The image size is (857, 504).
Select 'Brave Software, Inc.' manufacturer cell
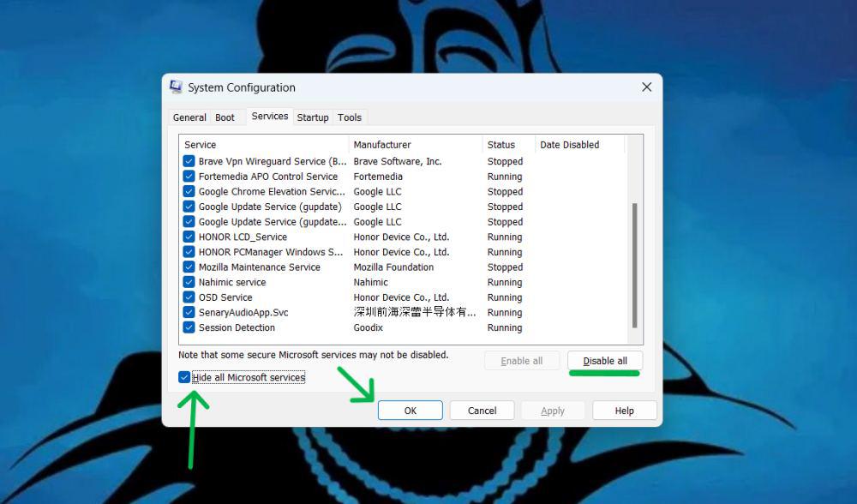tap(398, 161)
